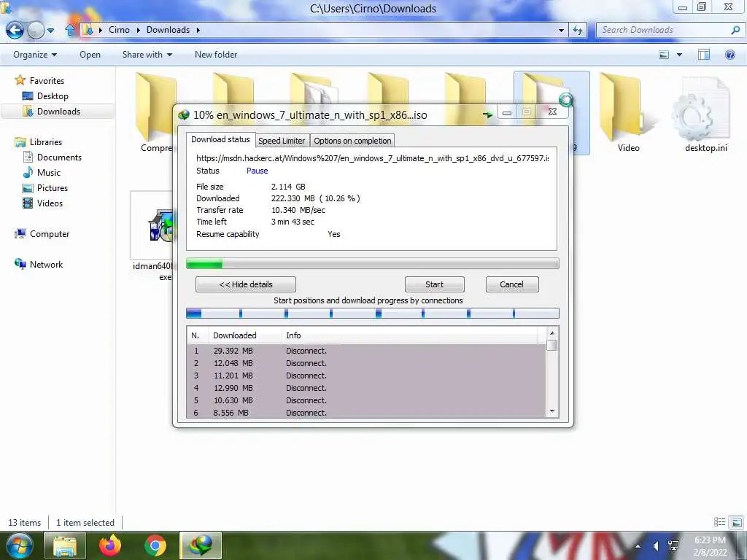Click New folder in the toolbar
Viewport: 747px width, 560px height.
coord(216,55)
